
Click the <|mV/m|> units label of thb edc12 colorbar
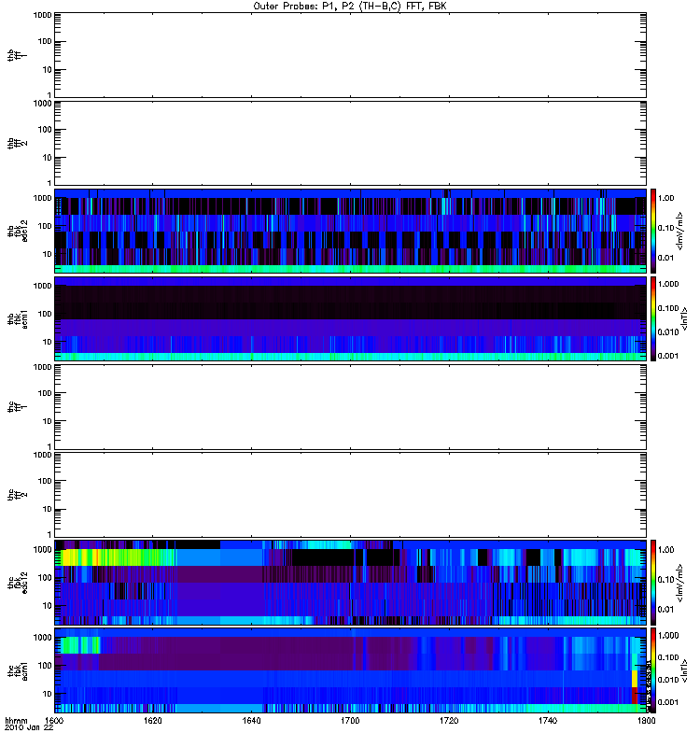click(680, 231)
